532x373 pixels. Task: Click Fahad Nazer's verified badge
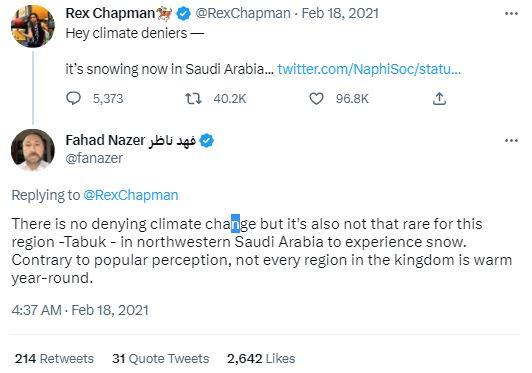[207, 141]
